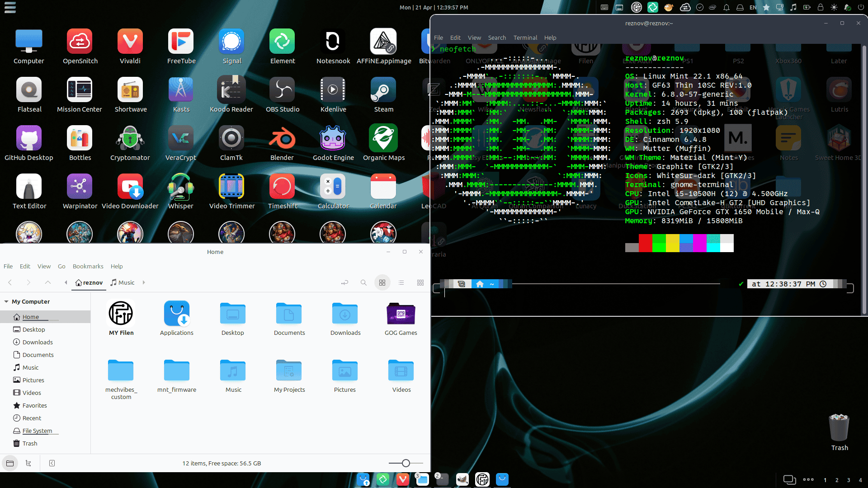Switch the file manager to compact view

[420, 282]
